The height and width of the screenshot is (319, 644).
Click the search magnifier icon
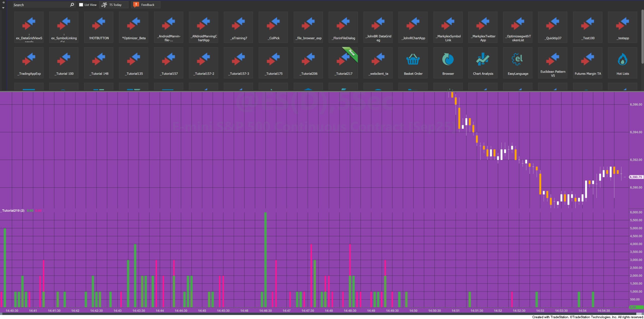click(x=72, y=5)
